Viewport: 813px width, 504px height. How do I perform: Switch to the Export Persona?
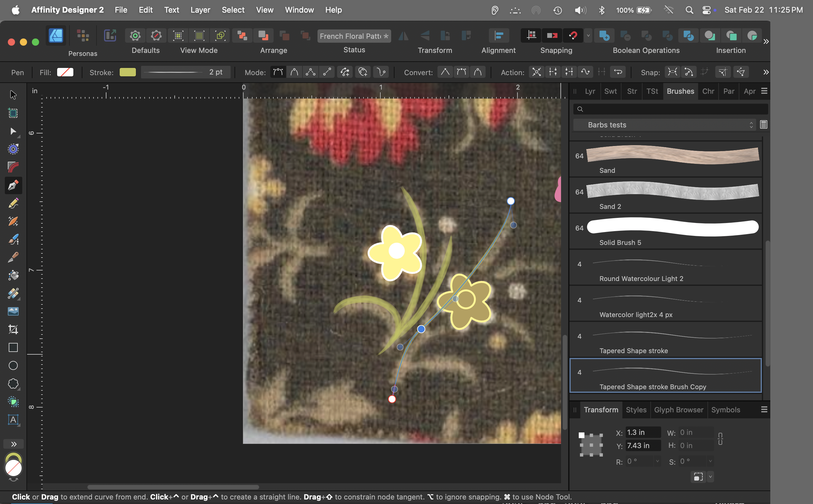(110, 35)
